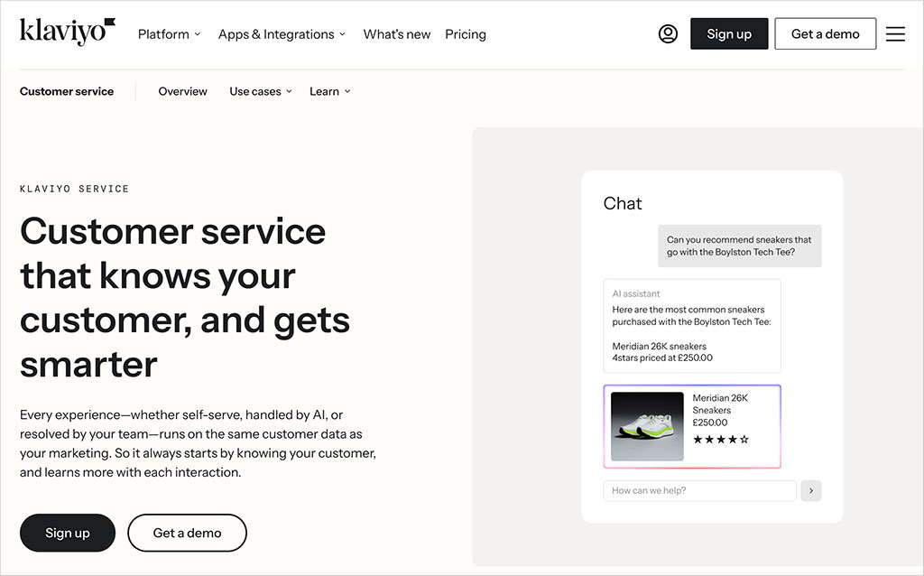924x576 pixels.
Task: Click the 'Every experience' description paragraph
Action: click(198, 443)
